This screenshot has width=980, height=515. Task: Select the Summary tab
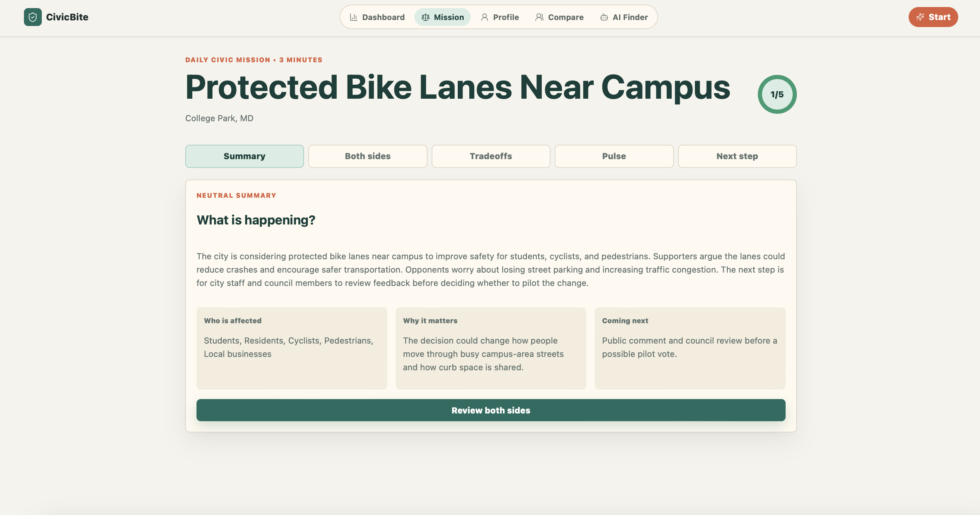point(244,156)
